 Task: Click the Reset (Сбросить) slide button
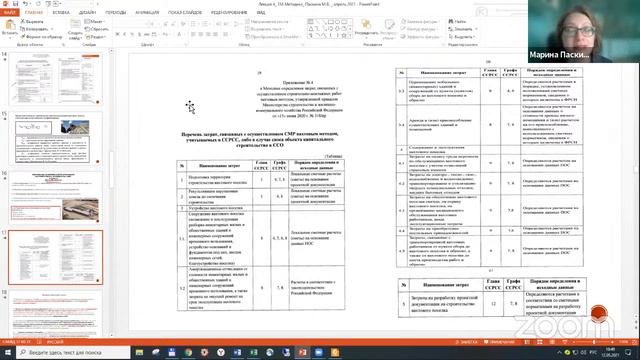click(x=97, y=29)
